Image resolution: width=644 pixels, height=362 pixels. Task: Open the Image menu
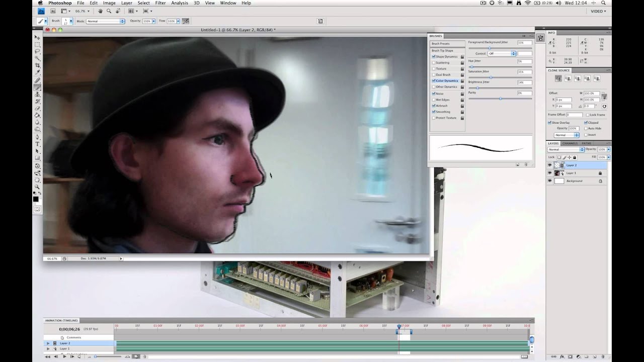109,3
